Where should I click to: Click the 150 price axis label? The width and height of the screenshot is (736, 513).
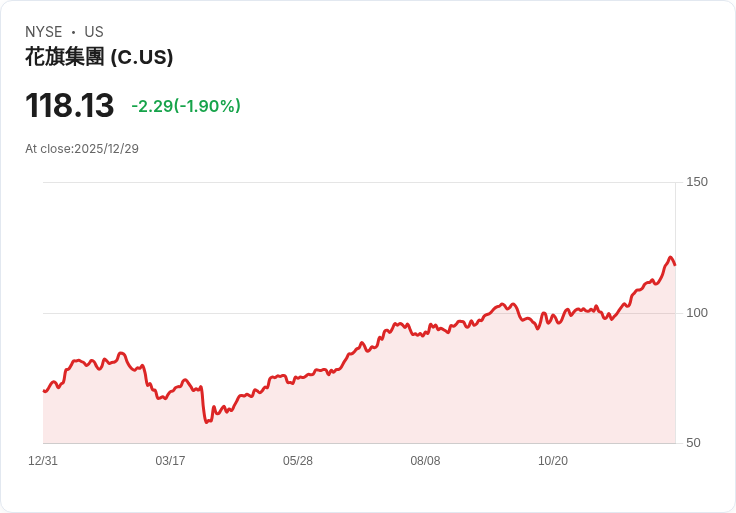click(x=697, y=182)
